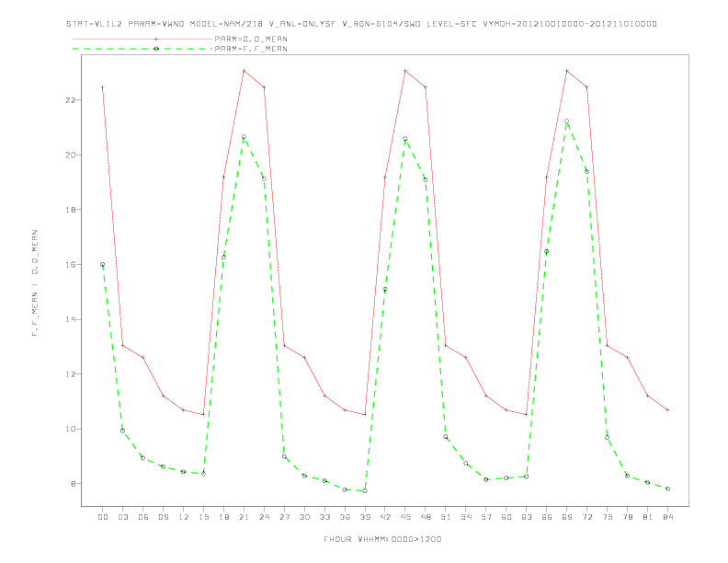Screen dimensions: 728x563
Task: Click the x-axis tick label 15
Action: [x=203, y=517]
